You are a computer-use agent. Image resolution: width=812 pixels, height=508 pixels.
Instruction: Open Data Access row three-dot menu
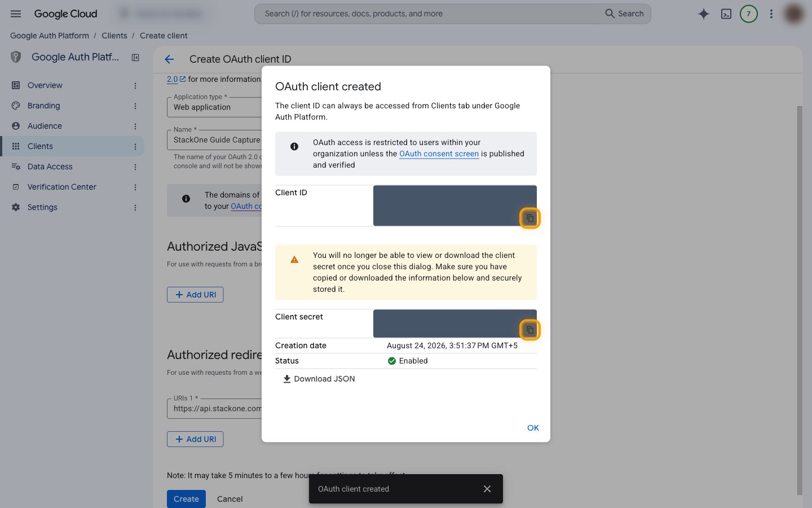(135, 167)
